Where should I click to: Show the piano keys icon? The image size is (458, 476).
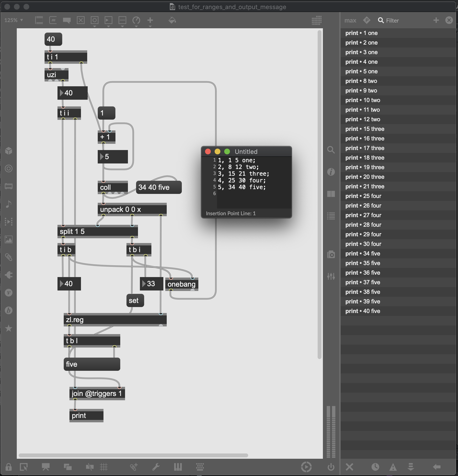pos(178,467)
